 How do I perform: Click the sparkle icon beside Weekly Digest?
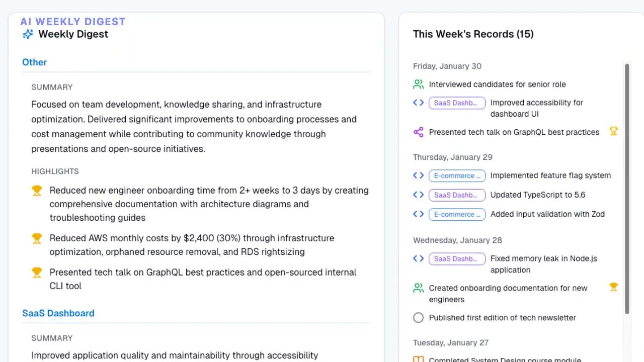coord(28,34)
